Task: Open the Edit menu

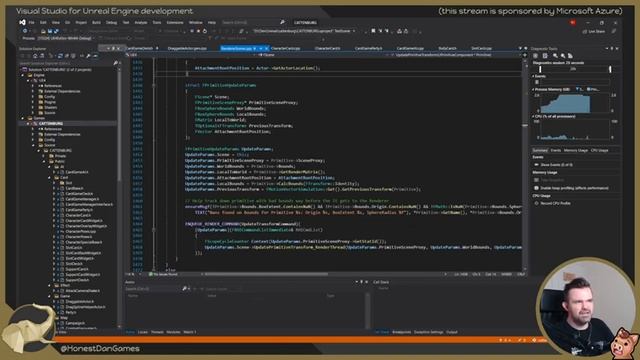Action: click(43, 22)
